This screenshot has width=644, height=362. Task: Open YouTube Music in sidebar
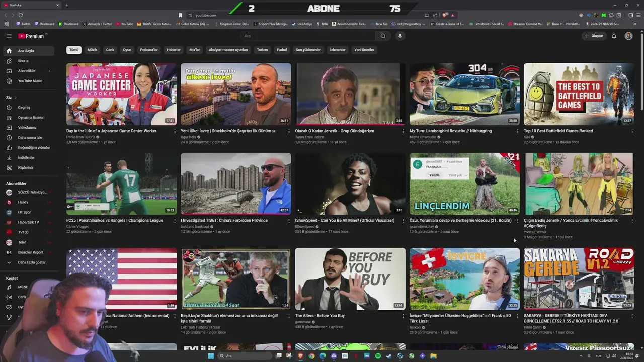(x=29, y=81)
